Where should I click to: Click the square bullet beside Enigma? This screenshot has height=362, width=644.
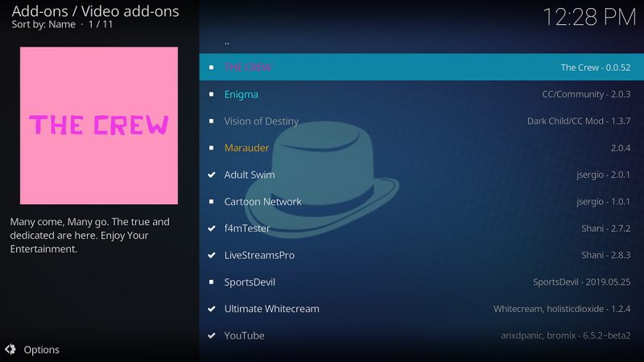coord(211,94)
